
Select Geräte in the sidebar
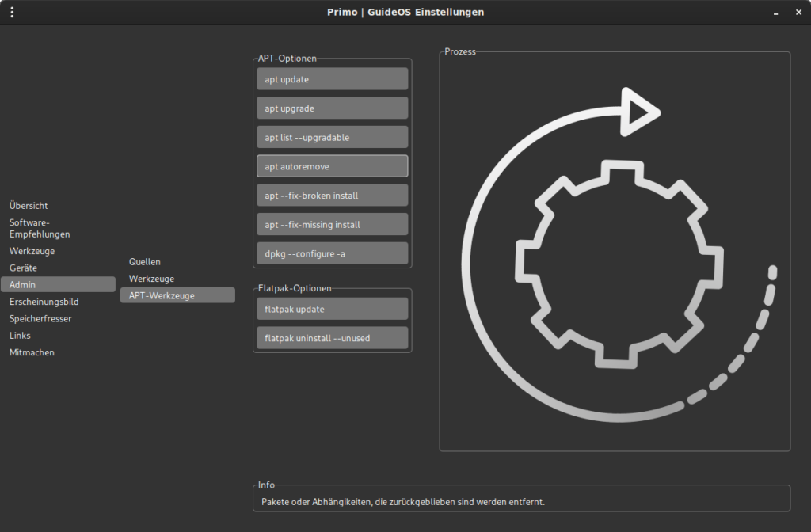click(23, 268)
